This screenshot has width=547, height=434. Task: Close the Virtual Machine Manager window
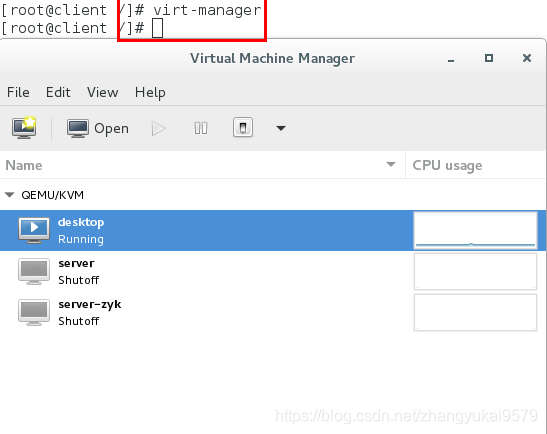pos(527,58)
